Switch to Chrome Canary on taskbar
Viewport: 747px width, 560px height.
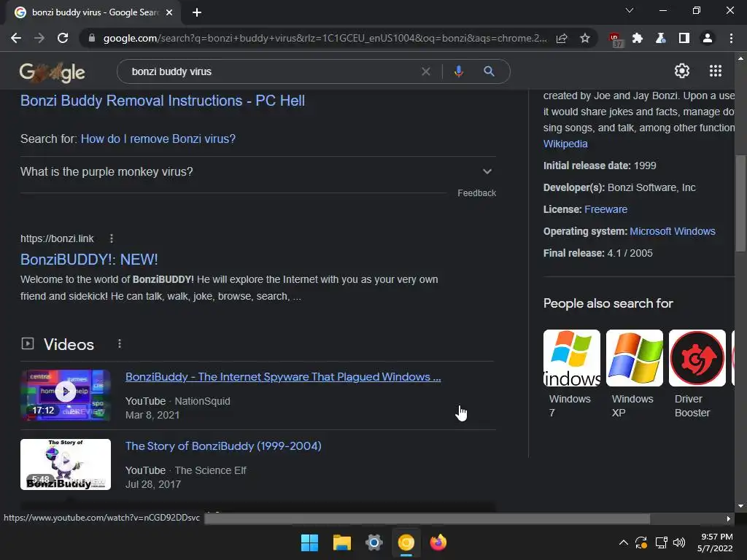point(406,542)
